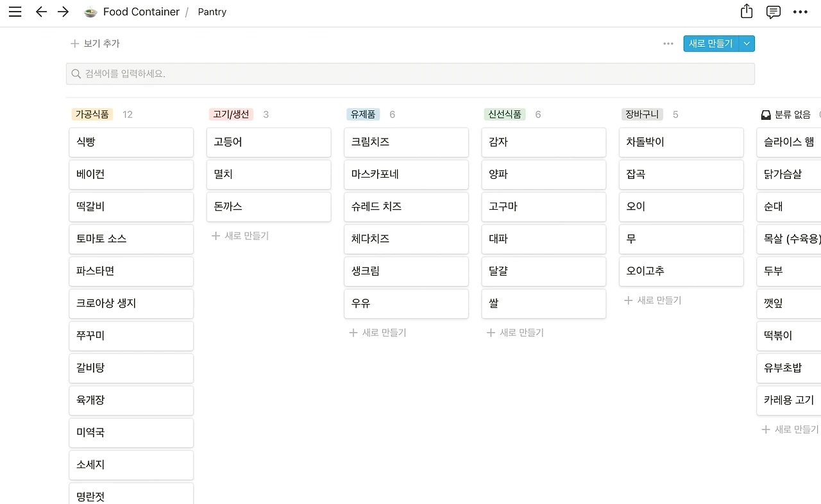The width and height of the screenshot is (821, 504).
Task: Open the 달걀 card
Action: point(544,271)
